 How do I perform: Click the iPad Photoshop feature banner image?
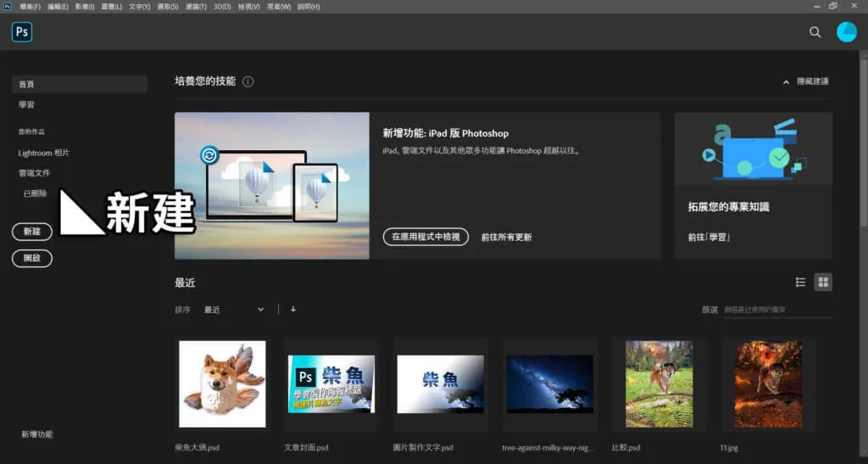coord(272,186)
